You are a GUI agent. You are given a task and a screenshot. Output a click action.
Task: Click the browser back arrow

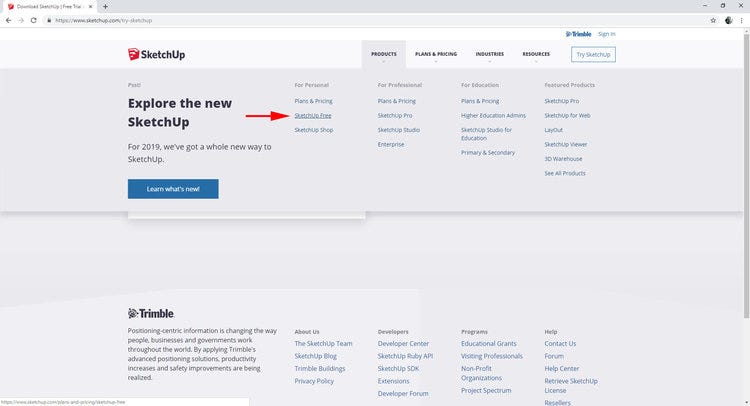click(8, 21)
